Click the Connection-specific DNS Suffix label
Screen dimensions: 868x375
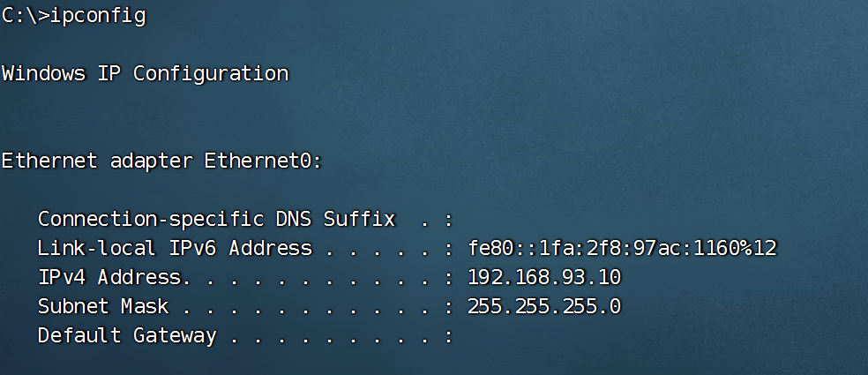pyautogui.click(x=216, y=219)
